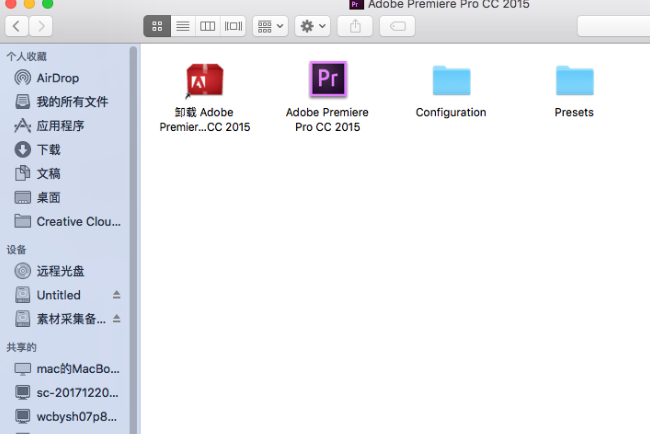
Task: Click the 'Configuration' folder name
Action: point(451,112)
